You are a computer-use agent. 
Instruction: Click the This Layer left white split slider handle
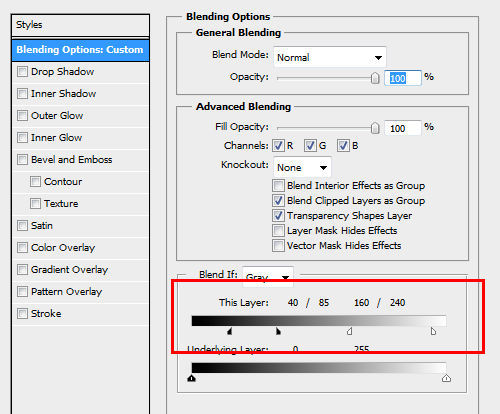349,331
